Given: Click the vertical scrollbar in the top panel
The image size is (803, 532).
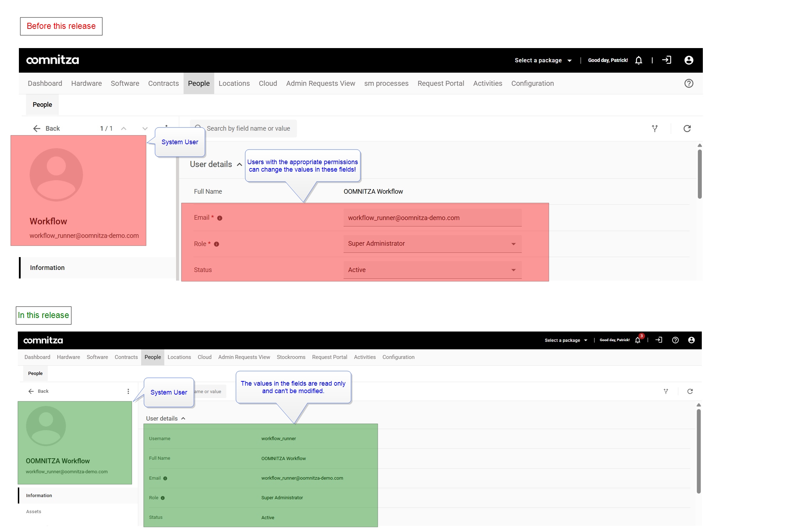Looking at the screenshot, I should [x=700, y=174].
